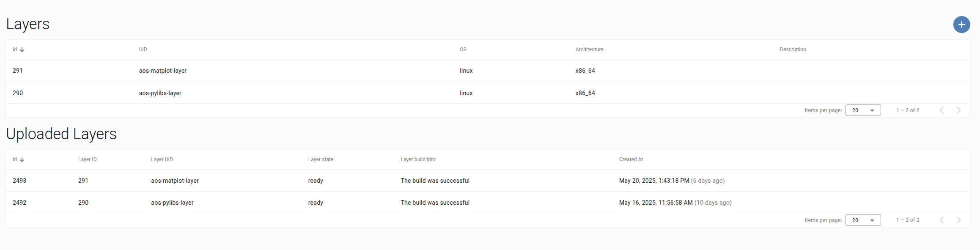Open Uploaded Layers items per page dropdown

click(863, 220)
